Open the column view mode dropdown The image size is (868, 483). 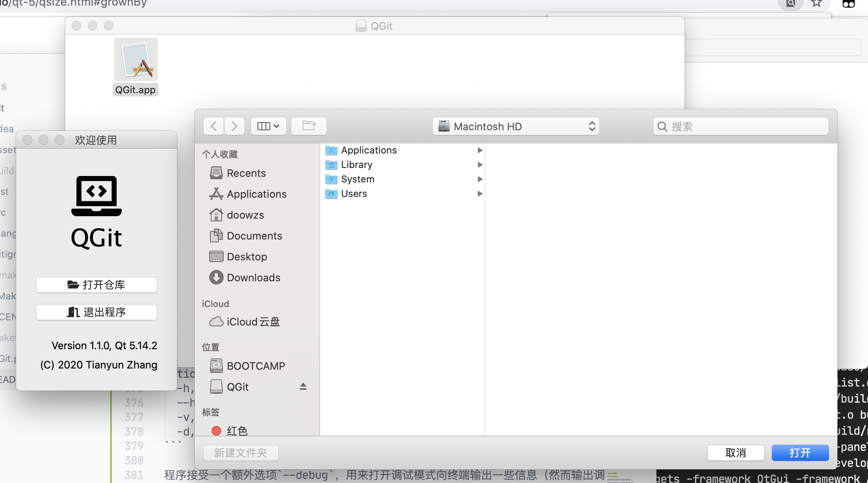click(x=268, y=126)
